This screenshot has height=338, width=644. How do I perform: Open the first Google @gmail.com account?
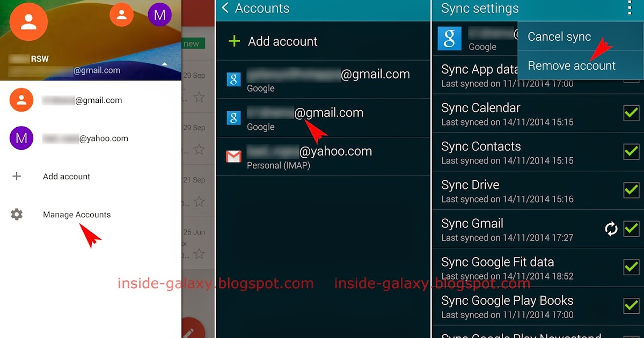pos(323,79)
